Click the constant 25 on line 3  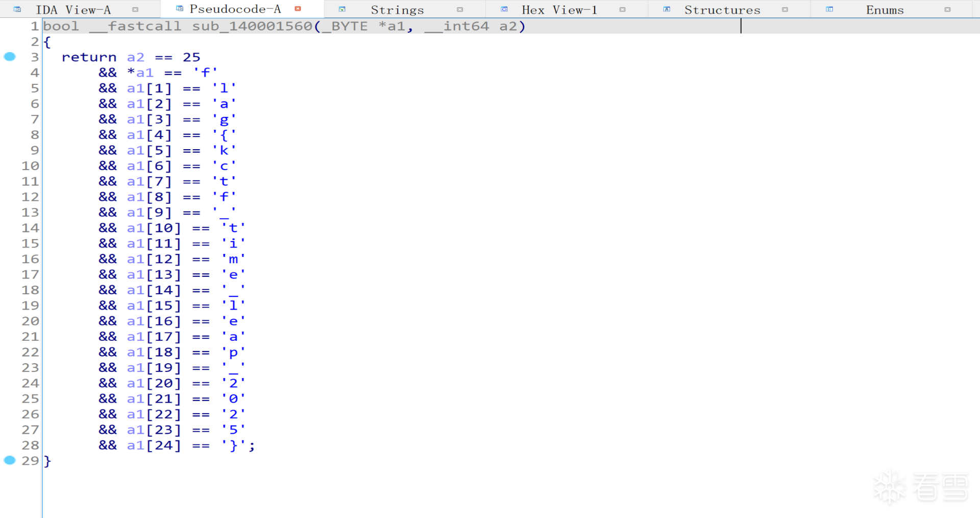191,57
